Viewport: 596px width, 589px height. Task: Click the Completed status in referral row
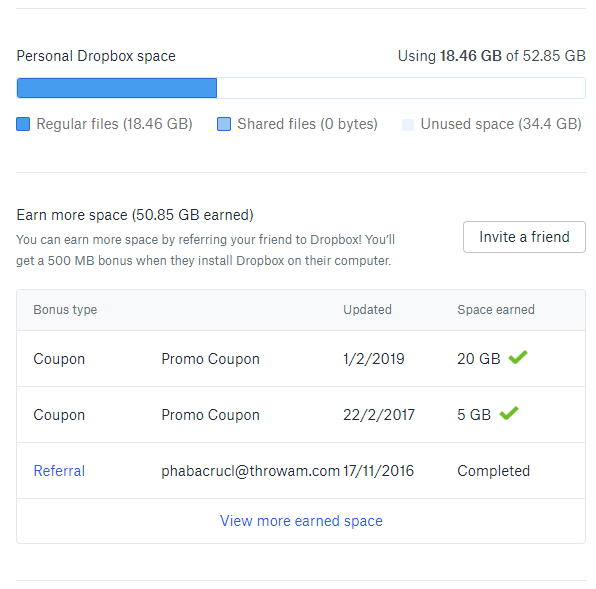pyautogui.click(x=493, y=471)
